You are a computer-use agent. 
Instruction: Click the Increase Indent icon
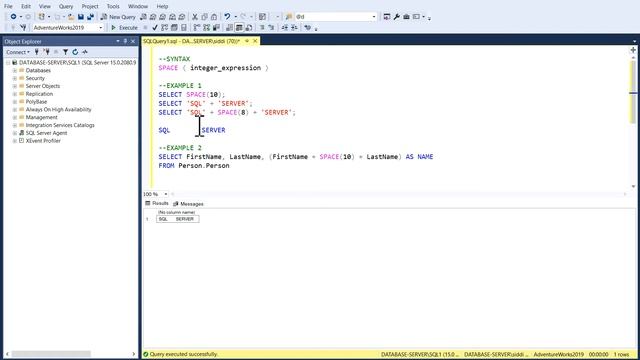pos(294,27)
